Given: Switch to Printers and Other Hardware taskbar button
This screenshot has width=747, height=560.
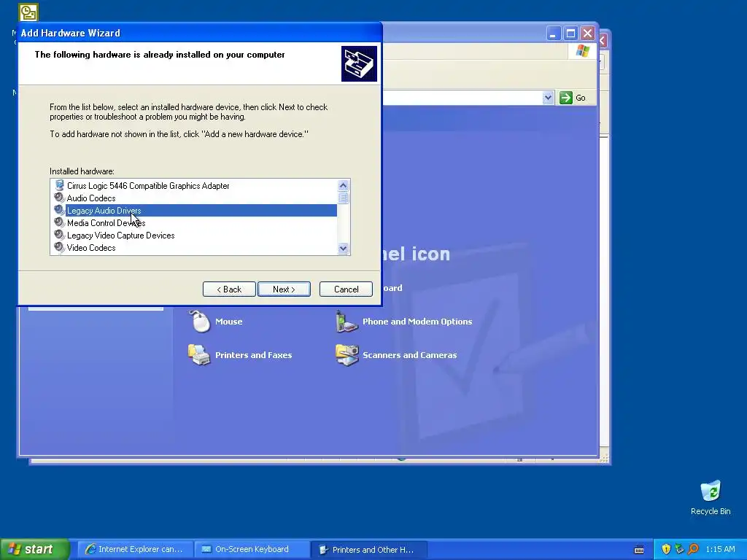Looking at the screenshot, I should (369, 550).
